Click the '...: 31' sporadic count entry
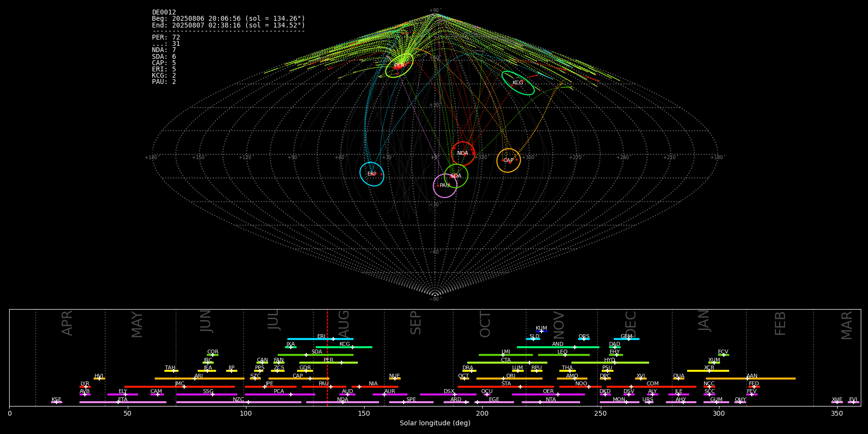868x434 pixels. (x=166, y=44)
